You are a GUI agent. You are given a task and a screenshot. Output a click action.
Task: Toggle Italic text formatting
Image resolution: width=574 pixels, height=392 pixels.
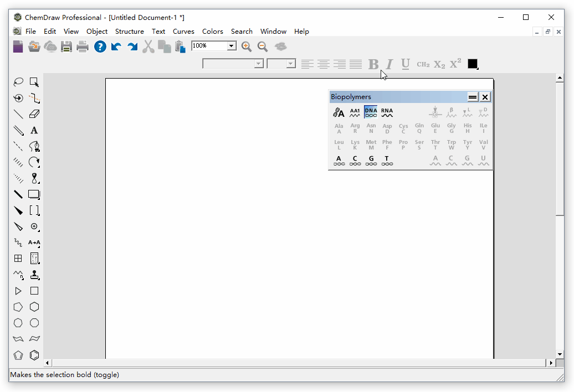coord(389,64)
